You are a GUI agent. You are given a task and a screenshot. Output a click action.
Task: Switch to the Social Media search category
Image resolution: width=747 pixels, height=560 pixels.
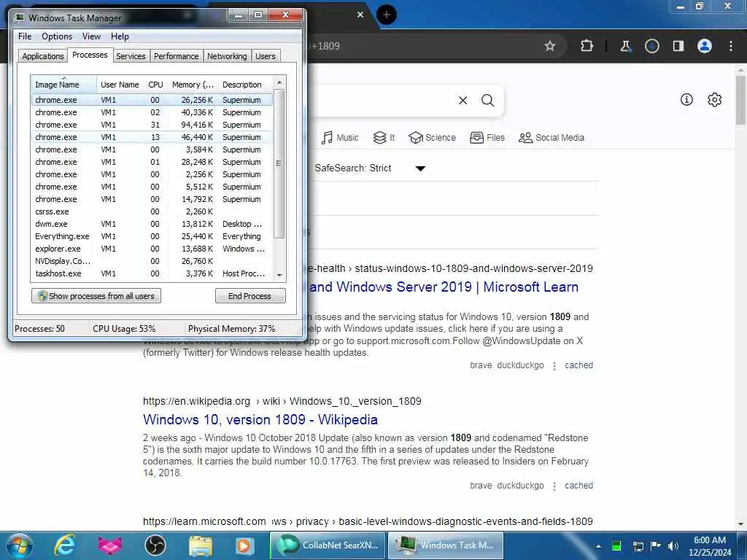[x=551, y=138]
